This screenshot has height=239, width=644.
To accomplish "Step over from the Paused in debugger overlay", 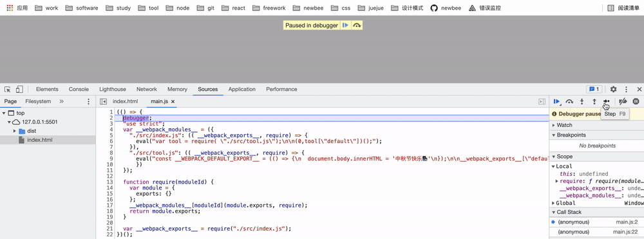I will 357,26.
